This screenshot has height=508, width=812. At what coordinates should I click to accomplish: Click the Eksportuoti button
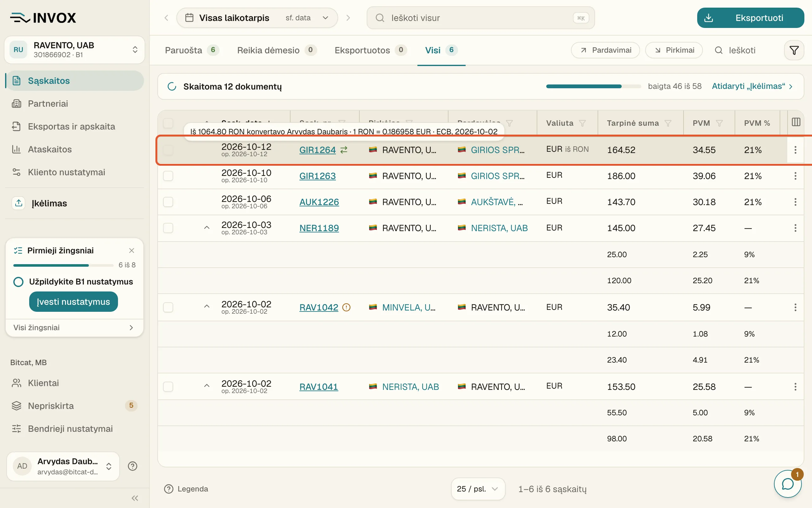(x=750, y=18)
